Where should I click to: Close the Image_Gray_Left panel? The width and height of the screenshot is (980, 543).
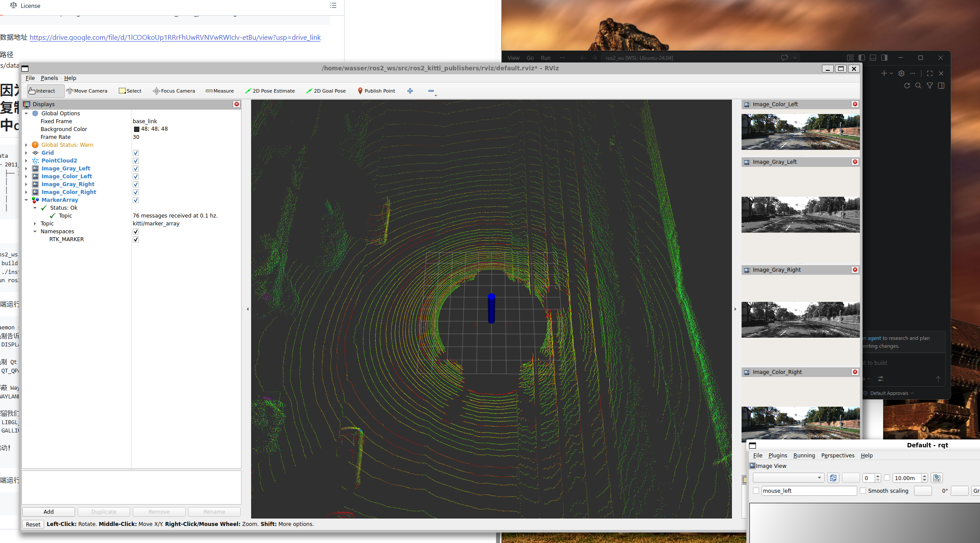[855, 162]
